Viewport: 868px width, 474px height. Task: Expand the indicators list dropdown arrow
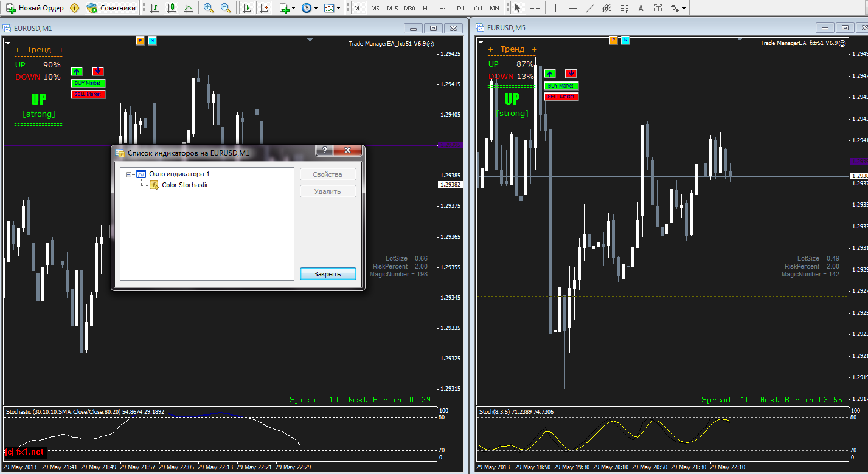[x=294, y=9]
